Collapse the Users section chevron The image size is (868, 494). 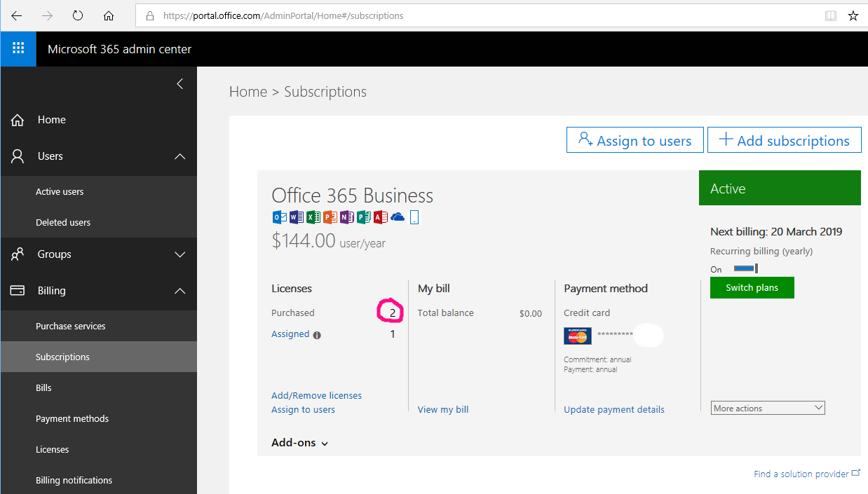[x=180, y=156]
